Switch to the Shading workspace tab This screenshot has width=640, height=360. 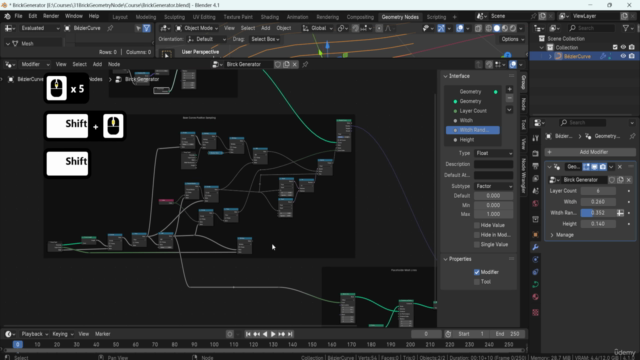(270, 17)
